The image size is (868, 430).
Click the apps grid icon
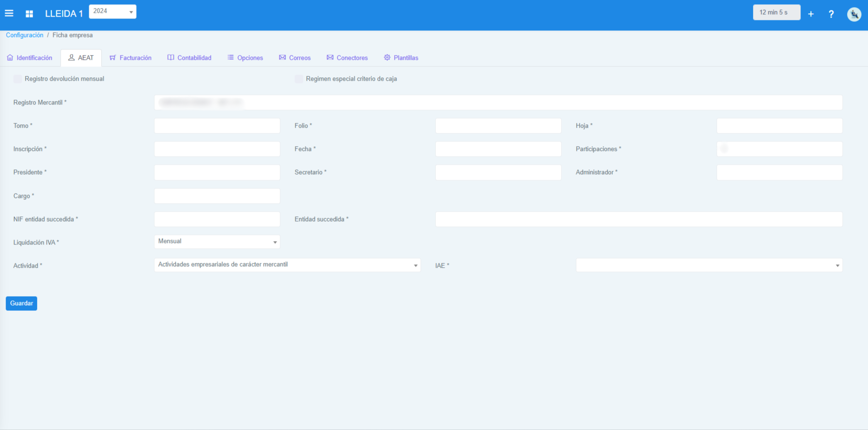click(x=29, y=14)
